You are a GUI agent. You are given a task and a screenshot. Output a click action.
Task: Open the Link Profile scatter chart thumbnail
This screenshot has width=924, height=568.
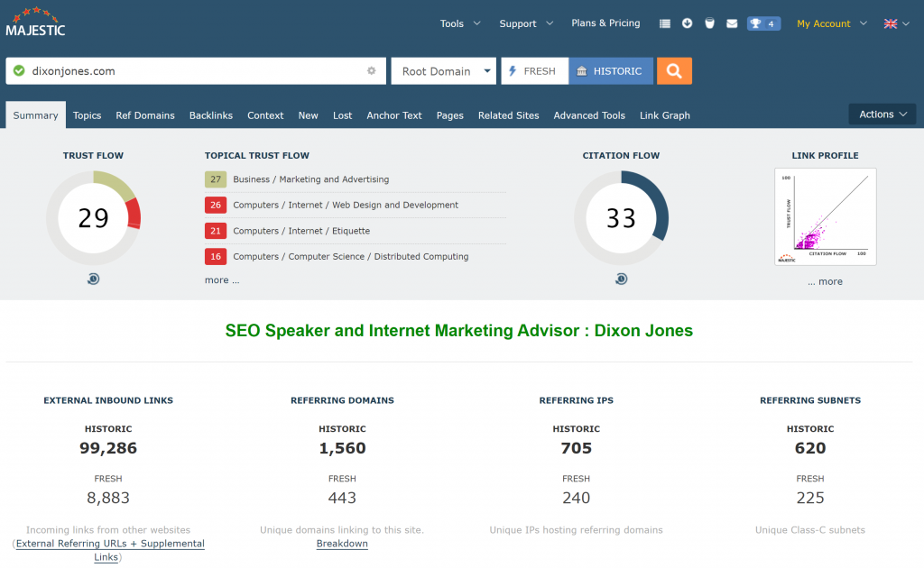[825, 216]
